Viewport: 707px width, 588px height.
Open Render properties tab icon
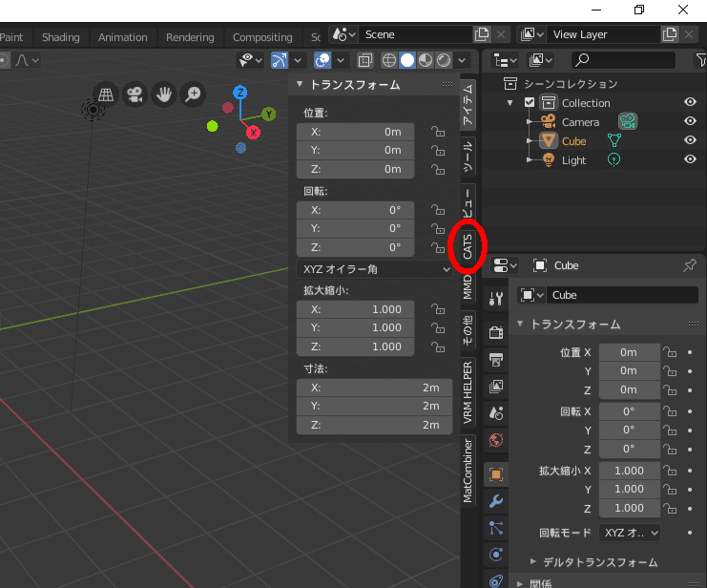pos(496,332)
